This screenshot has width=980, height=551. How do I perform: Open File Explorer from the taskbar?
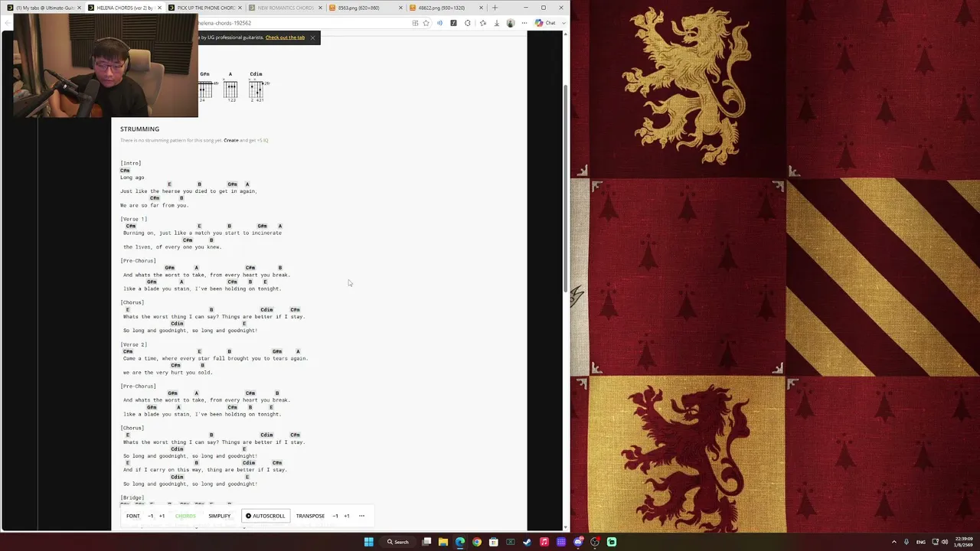coord(443,542)
